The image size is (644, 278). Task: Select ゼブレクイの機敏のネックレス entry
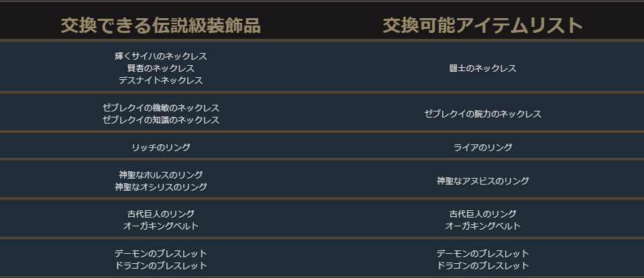coord(160,108)
